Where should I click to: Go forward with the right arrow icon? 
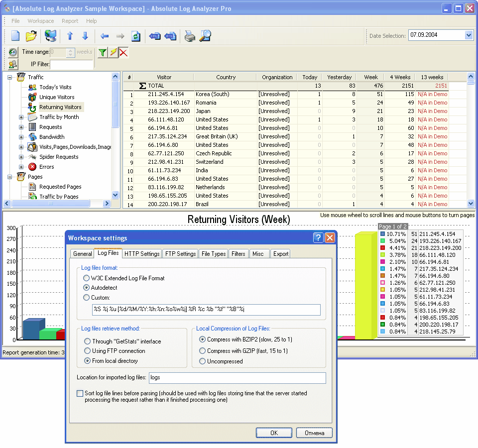click(120, 36)
